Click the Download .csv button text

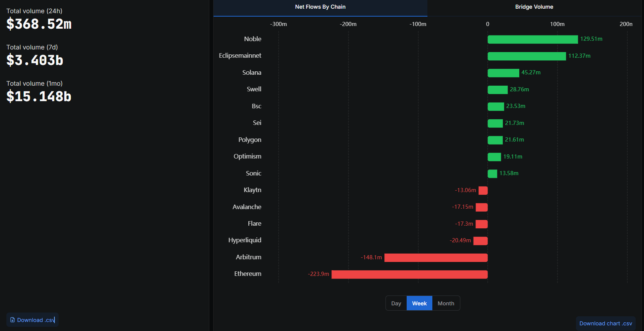pos(36,320)
